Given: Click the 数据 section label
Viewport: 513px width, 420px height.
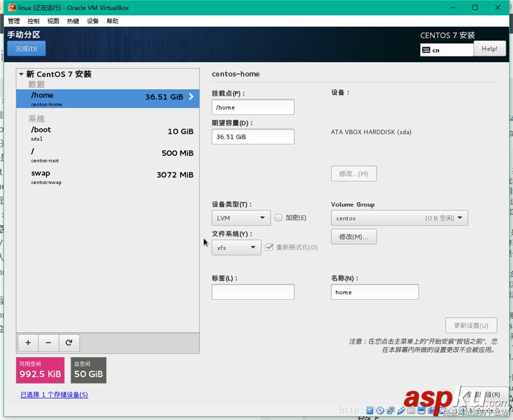Looking at the screenshot, I should (37, 85).
